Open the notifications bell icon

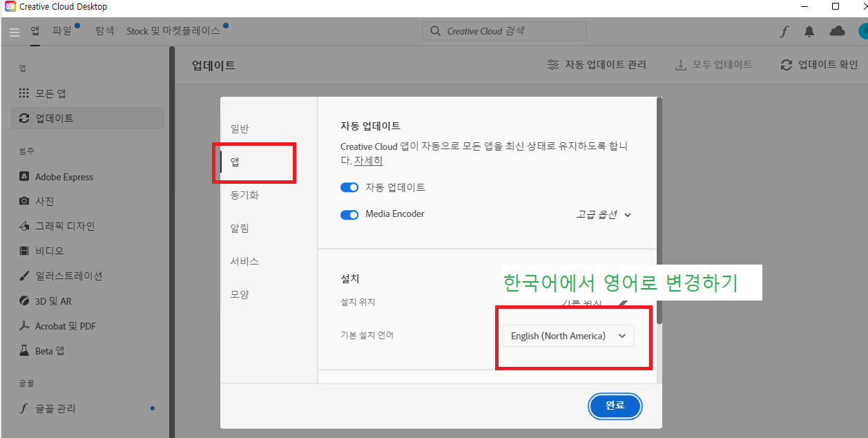coord(809,31)
